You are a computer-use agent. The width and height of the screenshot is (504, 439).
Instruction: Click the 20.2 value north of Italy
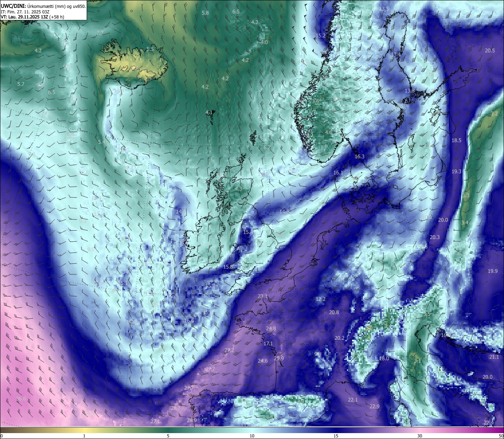pyautogui.click(x=339, y=338)
